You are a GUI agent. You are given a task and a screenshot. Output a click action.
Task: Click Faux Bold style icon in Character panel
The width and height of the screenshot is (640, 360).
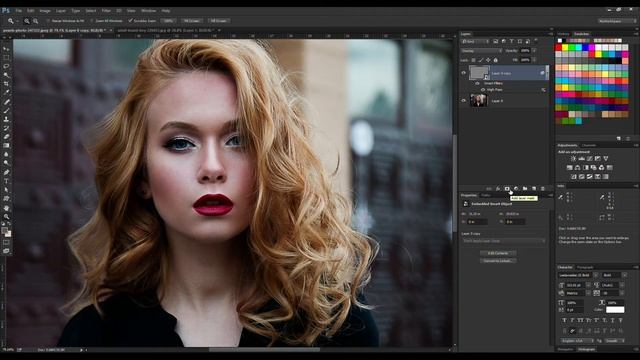(x=564, y=320)
